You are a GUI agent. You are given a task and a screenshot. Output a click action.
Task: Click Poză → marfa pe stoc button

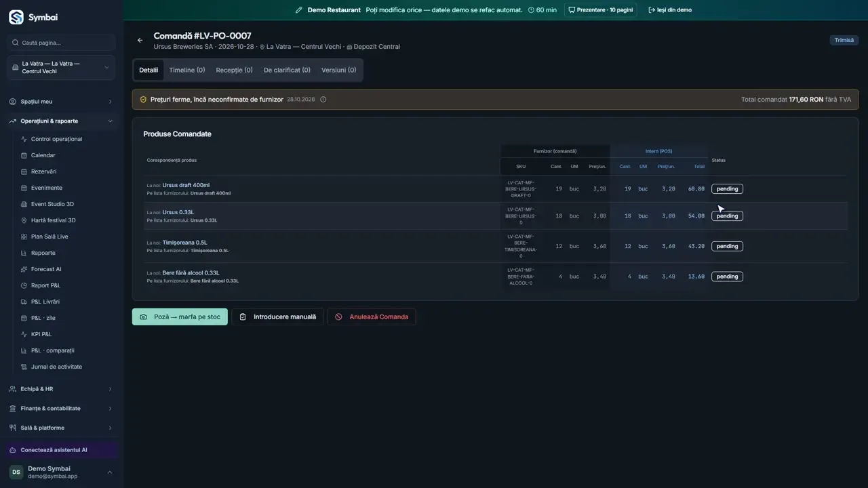(x=180, y=317)
